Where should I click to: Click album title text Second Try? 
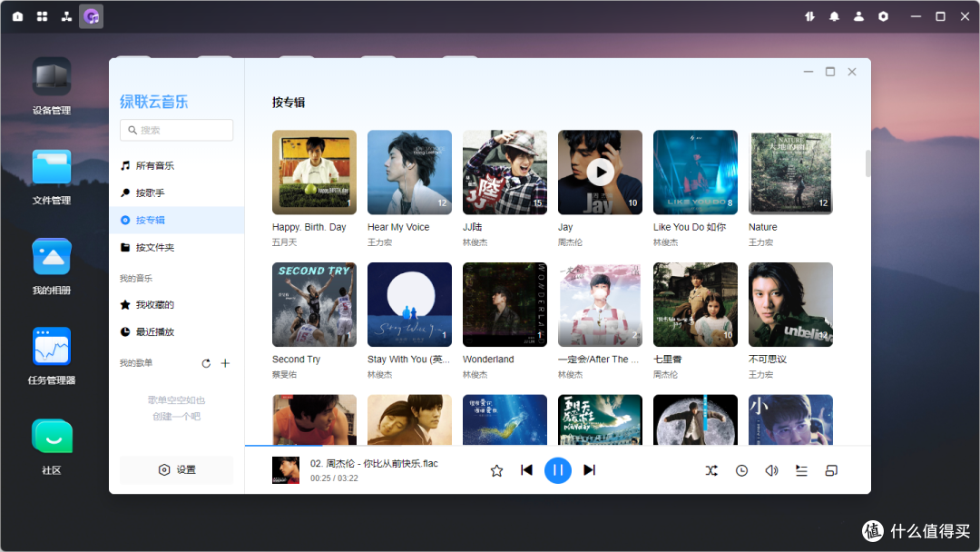click(296, 360)
